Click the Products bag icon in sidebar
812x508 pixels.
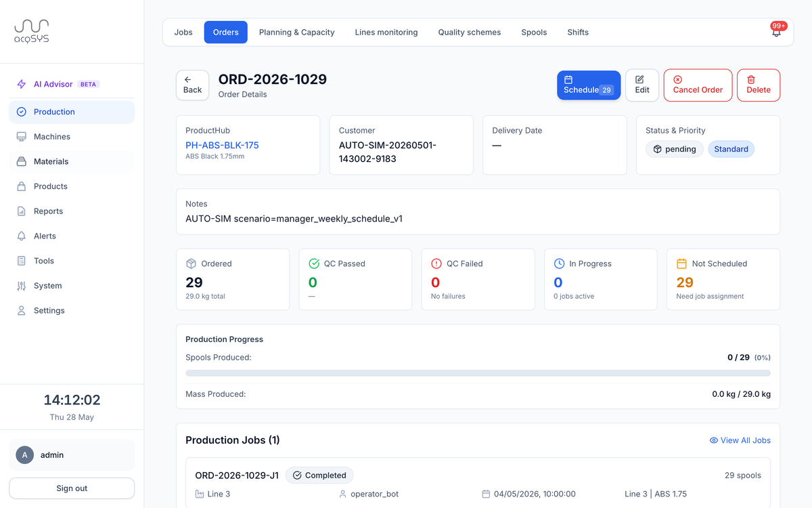pyautogui.click(x=21, y=186)
